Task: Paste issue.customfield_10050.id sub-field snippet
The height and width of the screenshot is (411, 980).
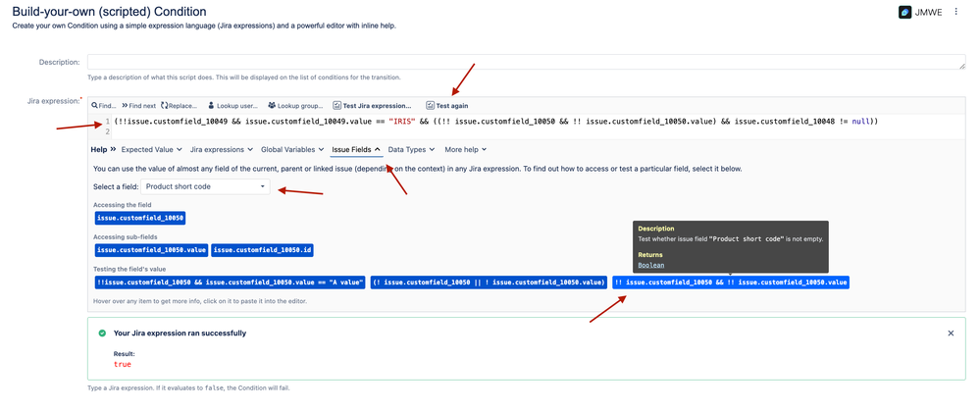Action: (x=263, y=250)
